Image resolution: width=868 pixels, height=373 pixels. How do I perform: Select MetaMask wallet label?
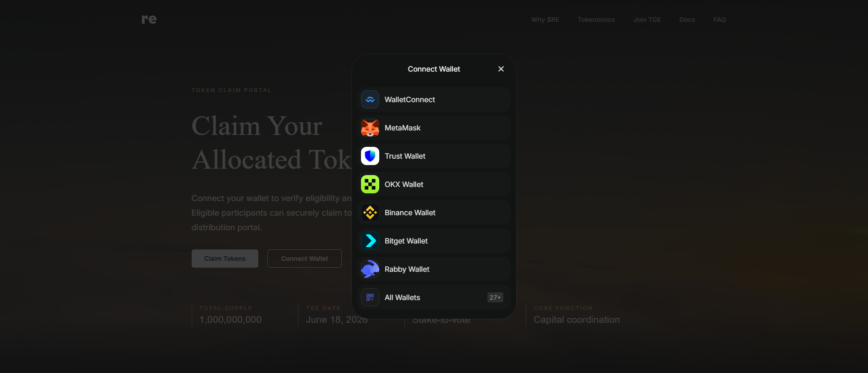coord(403,128)
